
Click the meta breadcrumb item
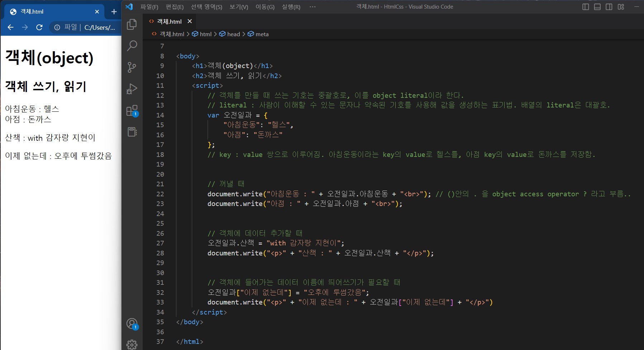(x=262, y=34)
